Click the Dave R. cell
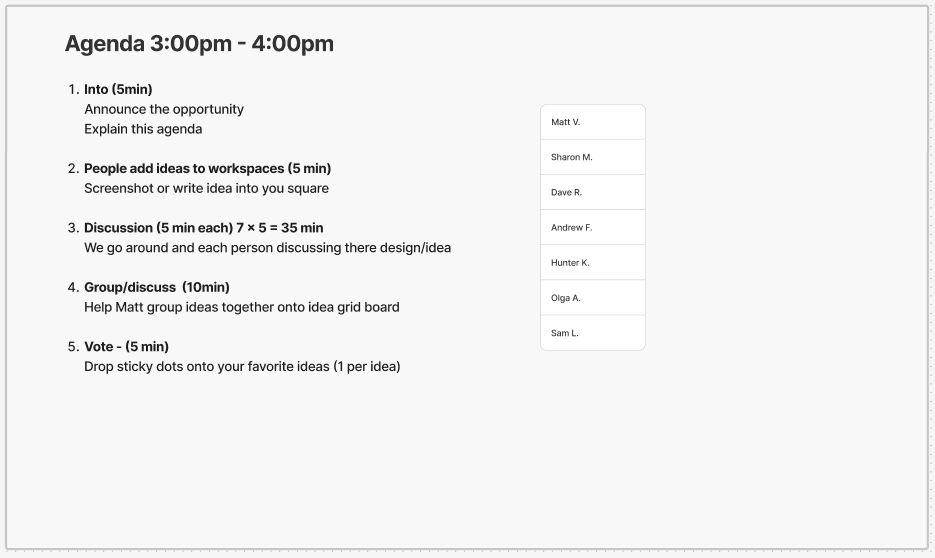The height and width of the screenshot is (558, 935). pos(593,193)
